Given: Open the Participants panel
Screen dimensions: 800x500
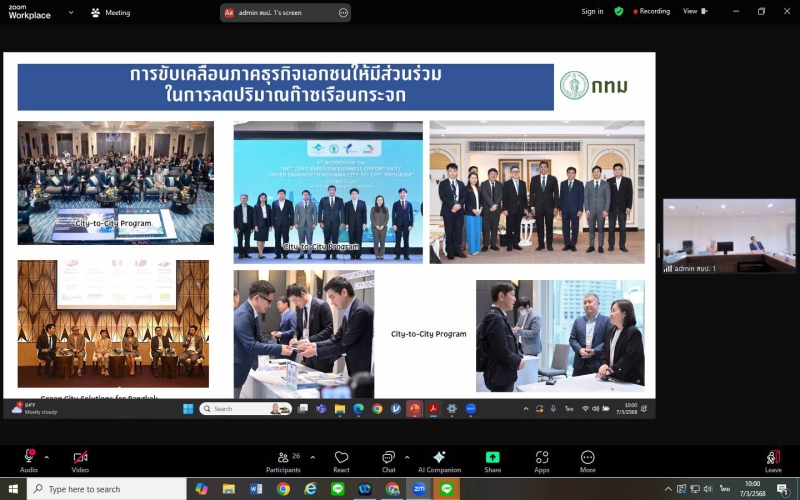Looking at the screenshot, I should 283,459.
